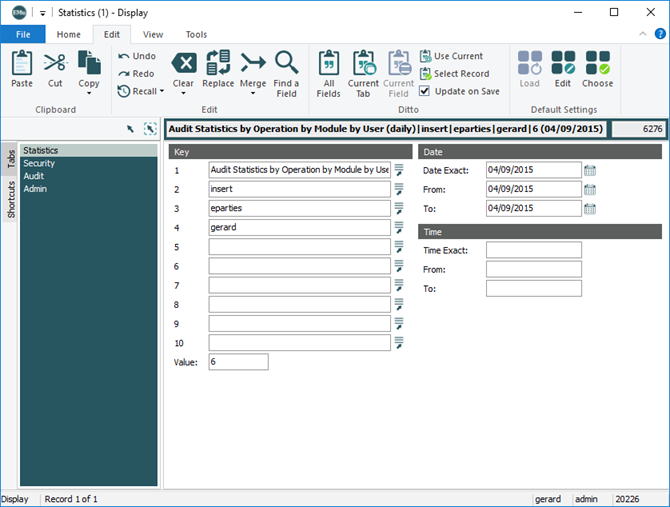Screen dimensions: 670x507
Task: Click the Current Tab ditto icon
Action: click(x=363, y=64)
